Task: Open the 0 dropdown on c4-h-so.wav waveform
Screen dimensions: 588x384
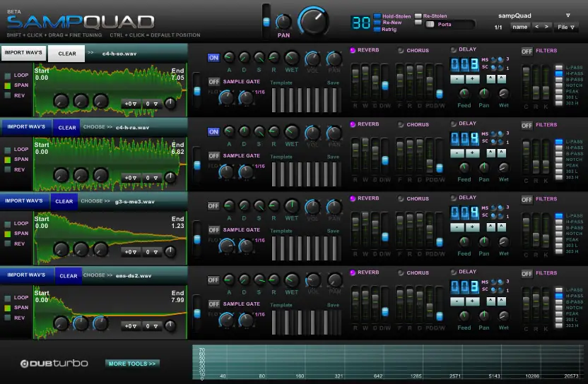Action: point(152,104)
